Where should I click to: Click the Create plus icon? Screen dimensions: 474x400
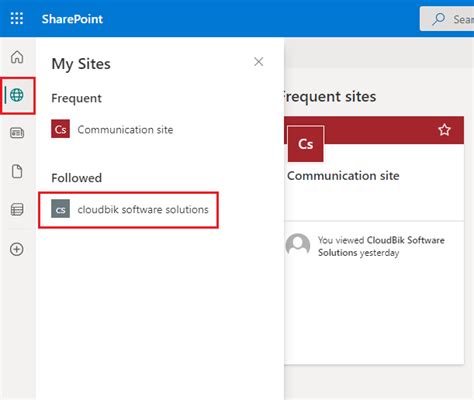pyautogui.click(x=17, y=249)
